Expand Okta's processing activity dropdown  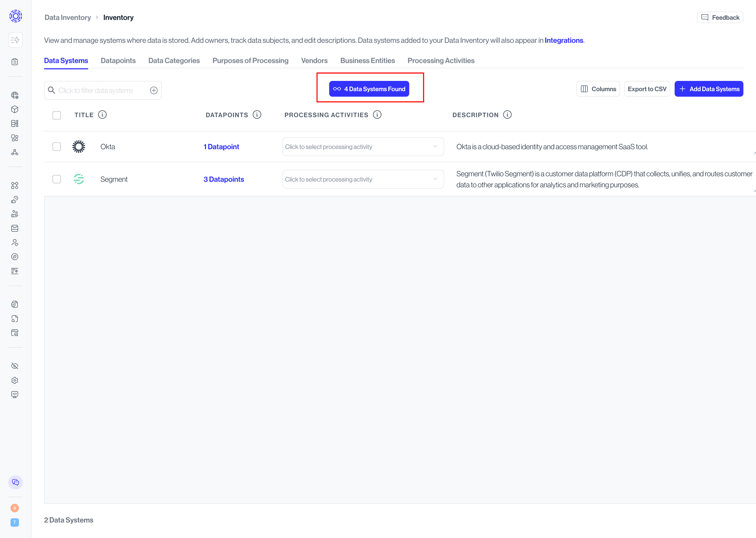[363, 147]
